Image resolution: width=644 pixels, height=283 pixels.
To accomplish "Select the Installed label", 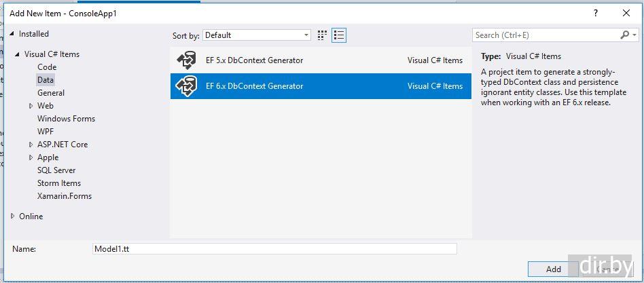I will (x=34, y=34).
